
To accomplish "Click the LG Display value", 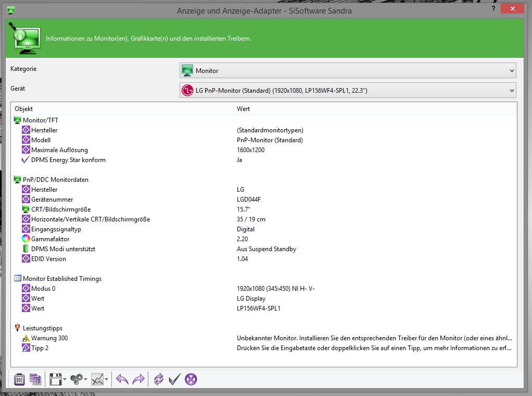I will coord(251,299).
